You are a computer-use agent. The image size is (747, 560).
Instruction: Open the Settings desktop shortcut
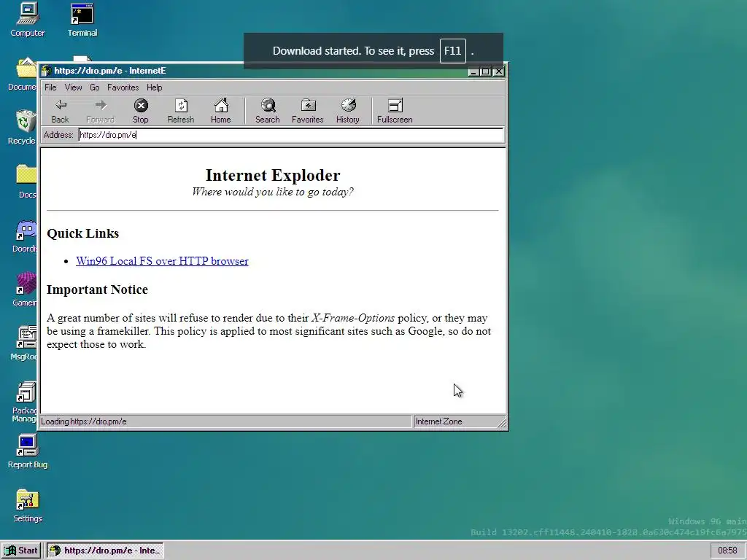[28, 506]
